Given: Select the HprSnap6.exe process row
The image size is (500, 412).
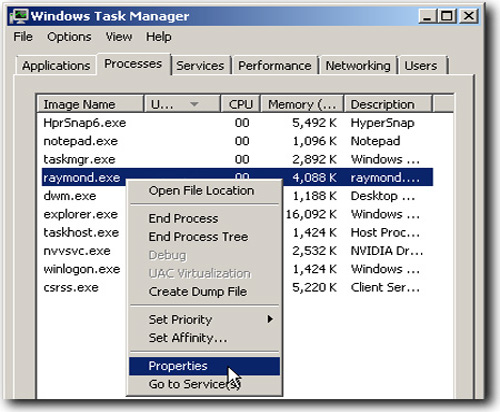Looking at the screenshot, I should point(237,123).
